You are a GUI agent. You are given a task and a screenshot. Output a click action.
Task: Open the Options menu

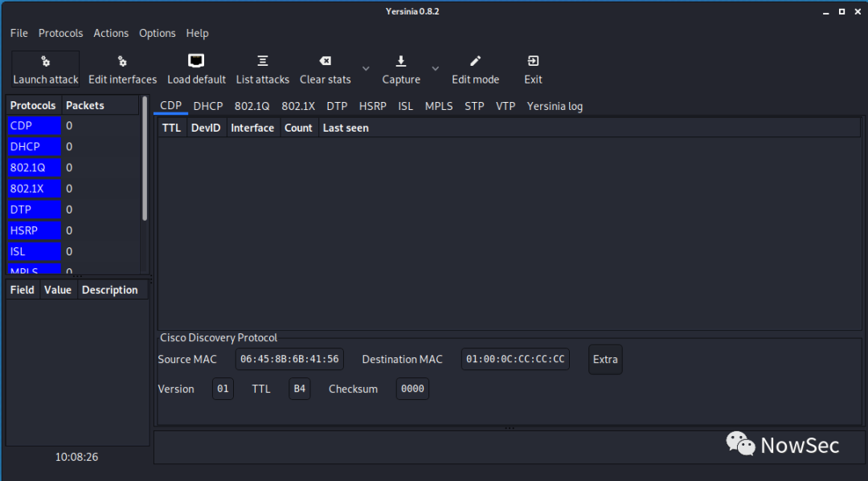[158, 33]
